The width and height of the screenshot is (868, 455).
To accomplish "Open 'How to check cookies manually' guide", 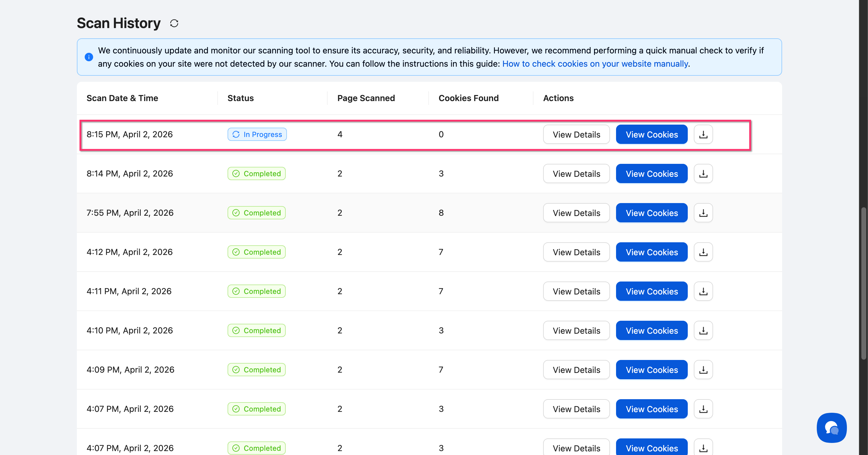I will click(x=595, y=64).
